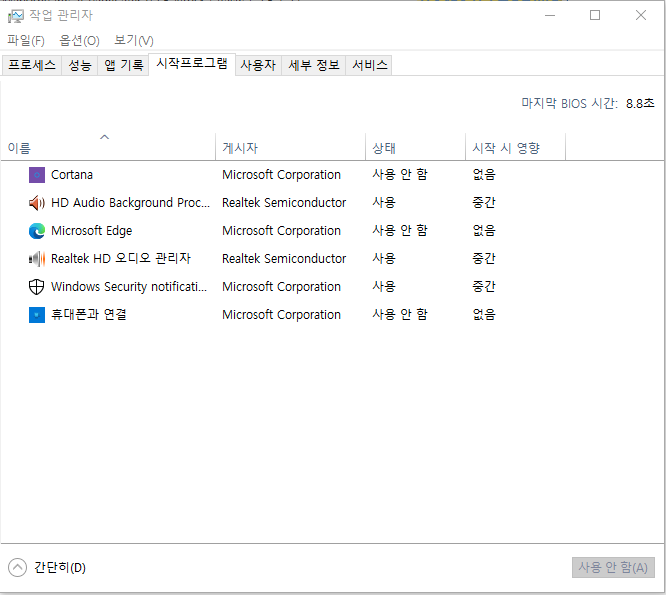The height and width of the screenshot is (595, 666).
Task: Click HD Audio's 중간 startup impact value
Action: [x=484, y=203]
